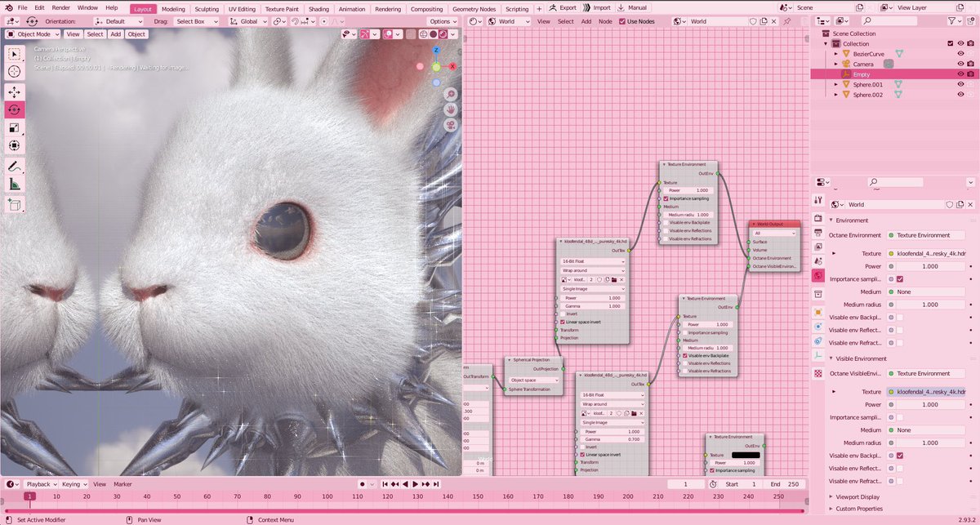Image resolution: width=980 pixels, height=525 pixels.
Task: Select the Select Box tool in the viewport toolbar
Action: point(15,55)
